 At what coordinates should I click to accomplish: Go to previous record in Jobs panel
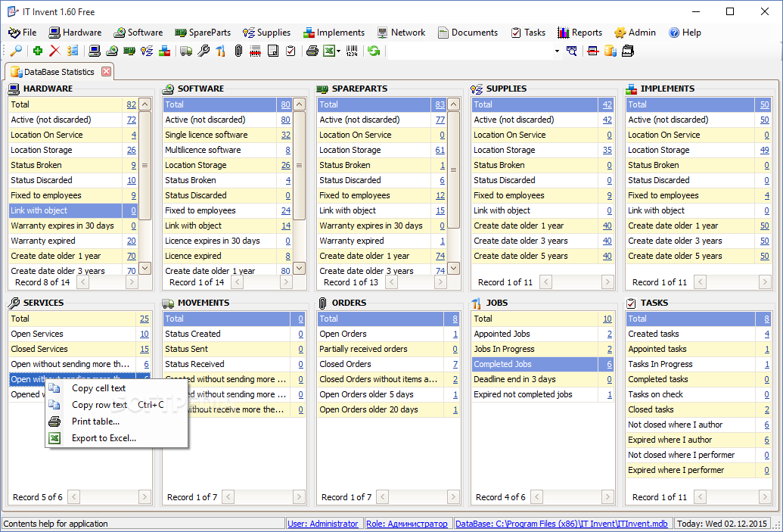(537, 497)
